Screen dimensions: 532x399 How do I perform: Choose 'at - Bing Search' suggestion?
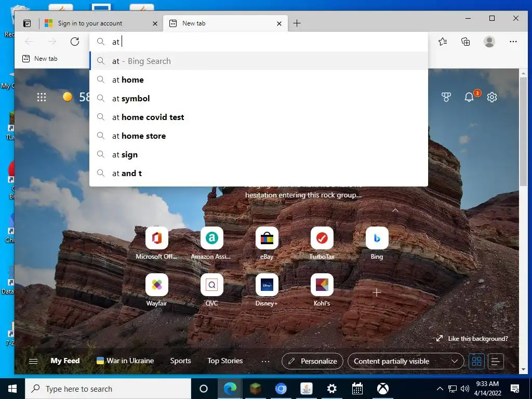(x=259, y=61)
